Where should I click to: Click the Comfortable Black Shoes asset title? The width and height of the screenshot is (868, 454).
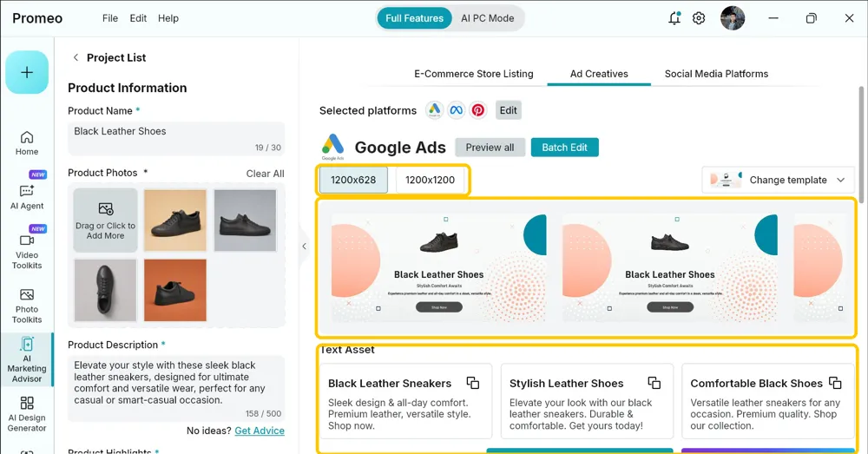(x=756, y=383)
